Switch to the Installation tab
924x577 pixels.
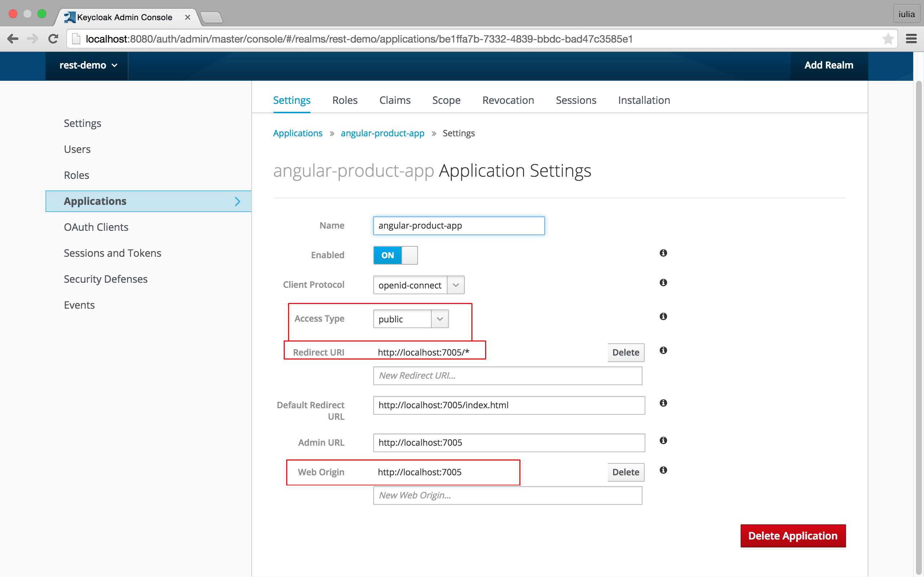(x=644, y=100)
